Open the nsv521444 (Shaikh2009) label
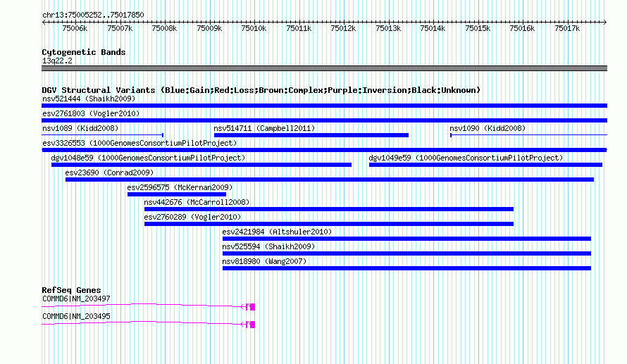Screen dimensions: 627x364 click(x=89, y=99)
